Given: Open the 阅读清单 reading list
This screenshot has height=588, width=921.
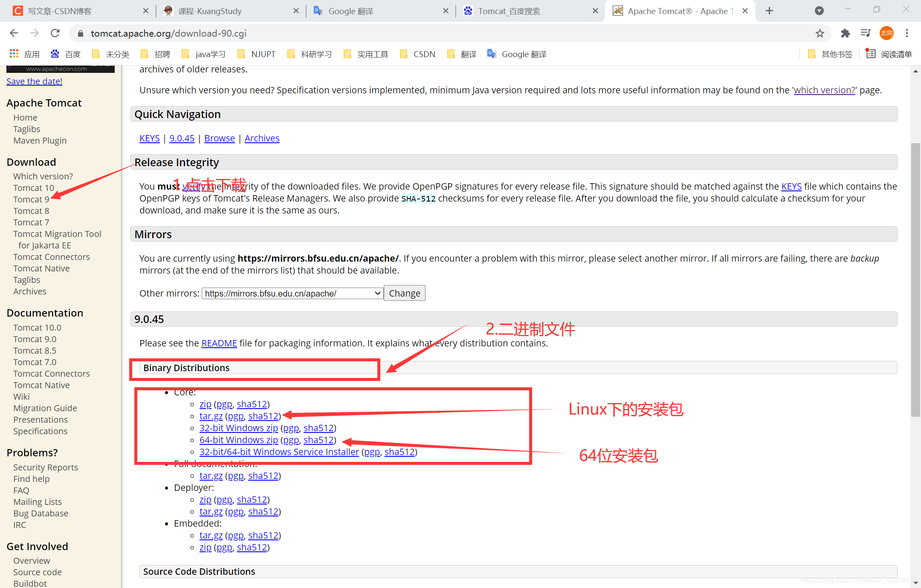Looking at the screenshot, I should click(889, 54).
